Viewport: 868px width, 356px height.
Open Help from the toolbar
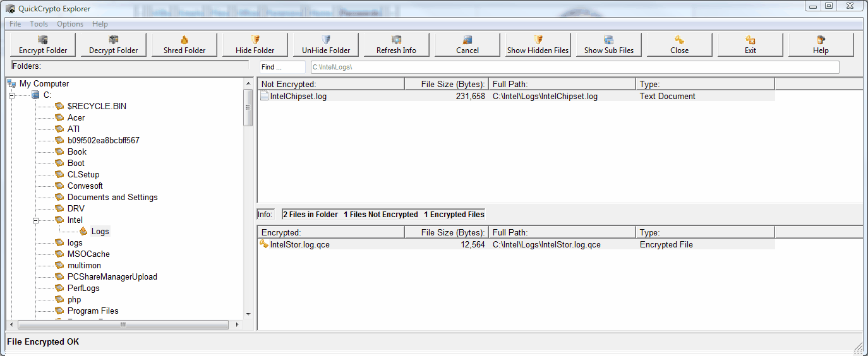click(x=821, y=45)
